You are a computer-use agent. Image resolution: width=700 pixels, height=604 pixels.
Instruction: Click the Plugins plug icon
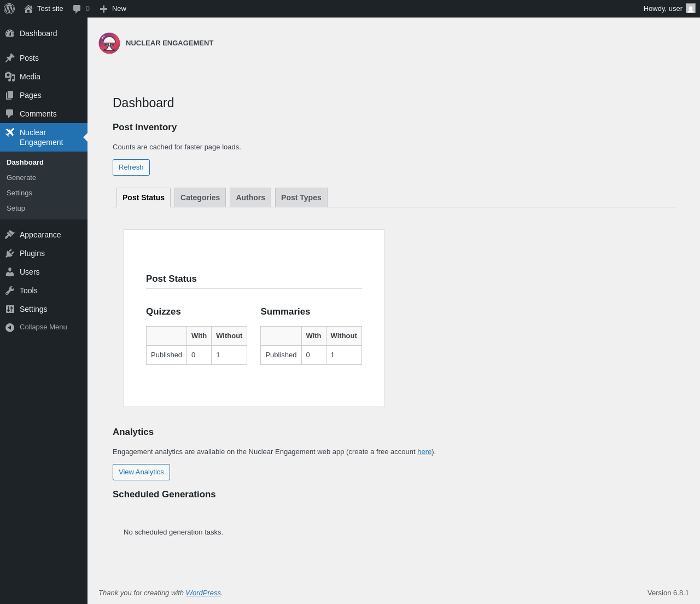click(10, 253)
